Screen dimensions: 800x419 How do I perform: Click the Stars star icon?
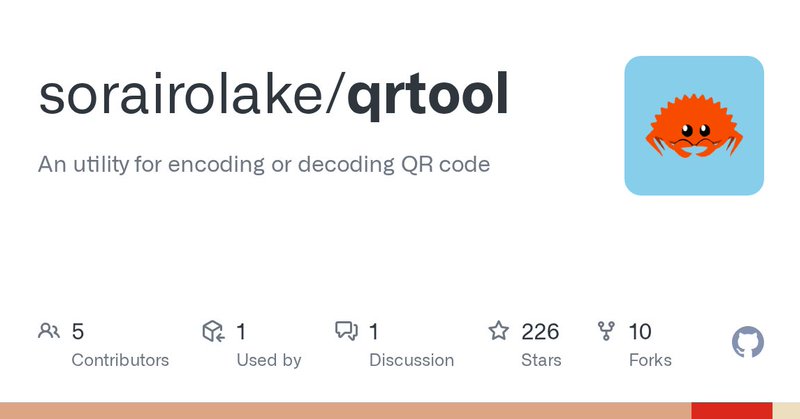[498, 331]
